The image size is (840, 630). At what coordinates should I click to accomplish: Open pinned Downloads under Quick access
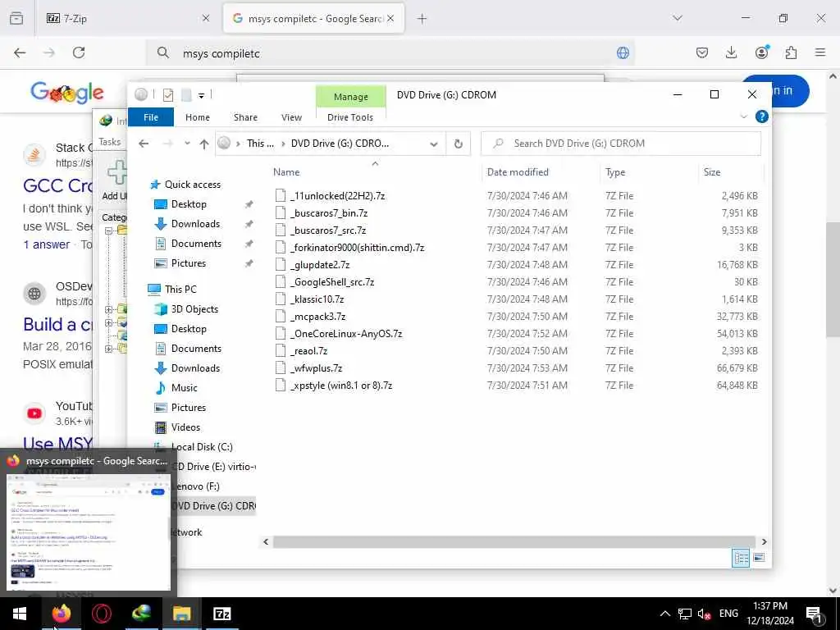click(x=195, y=224)
